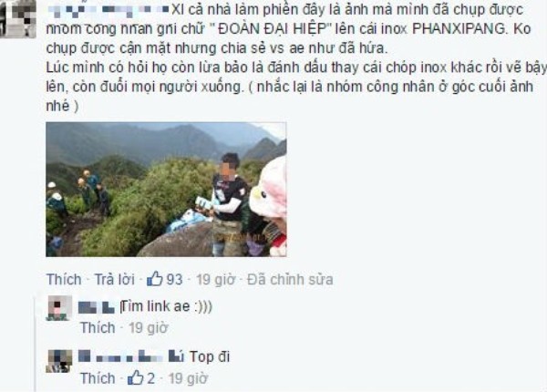
Task: View who liked via the 93 count
Action: coord(174,279)
